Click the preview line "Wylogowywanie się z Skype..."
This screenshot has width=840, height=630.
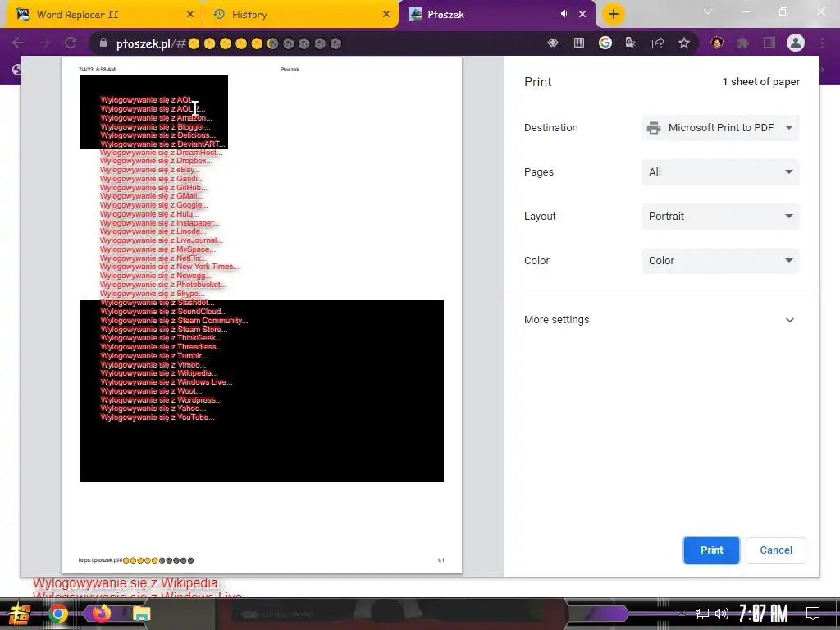point(152,294)
